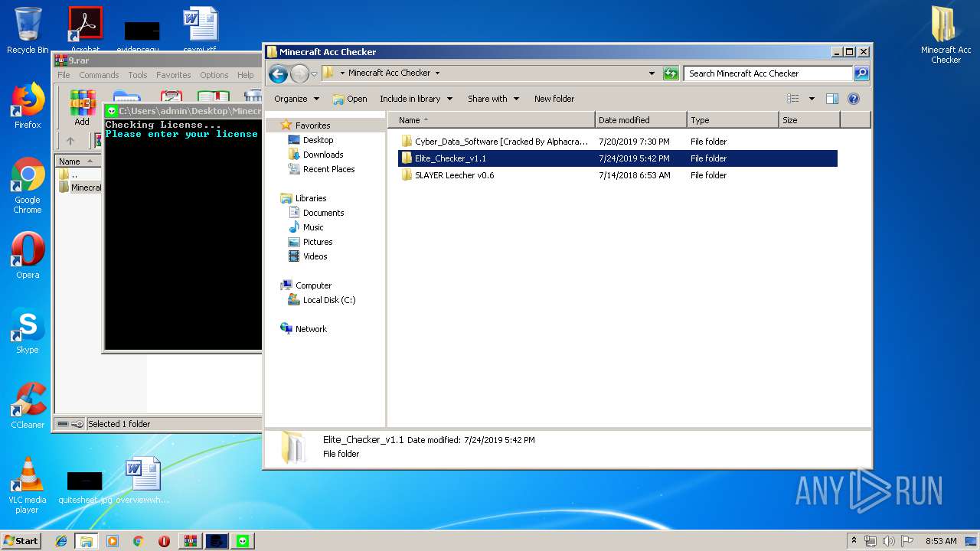
Task: Click the Search Minecraft Acc Checker field
Action: pos(768,73)
